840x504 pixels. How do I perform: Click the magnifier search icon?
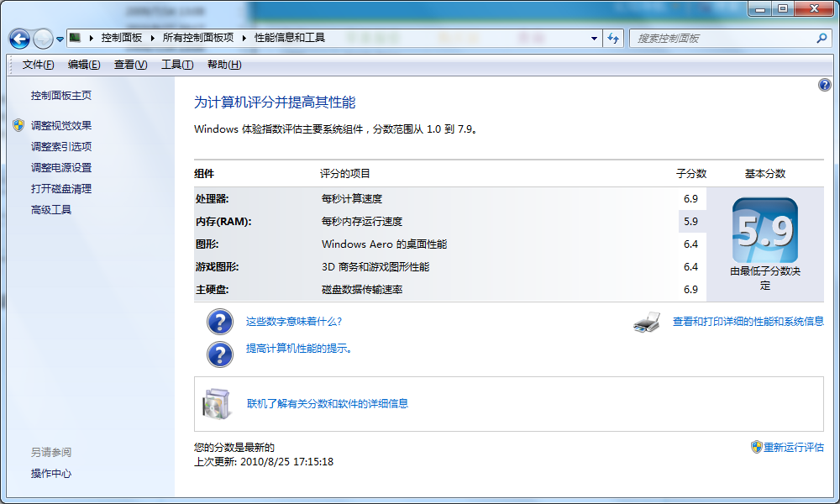(x=822, y=38)
